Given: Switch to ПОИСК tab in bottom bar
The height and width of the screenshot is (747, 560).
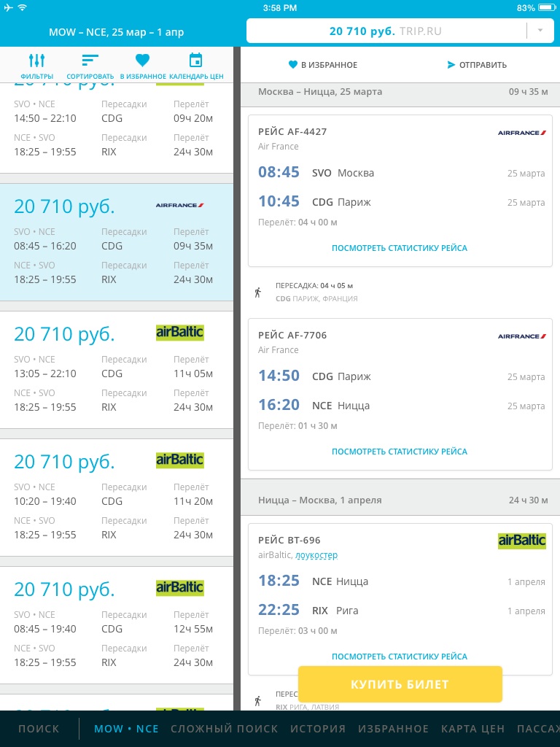Looking at the screenshot, I should 39,729.
